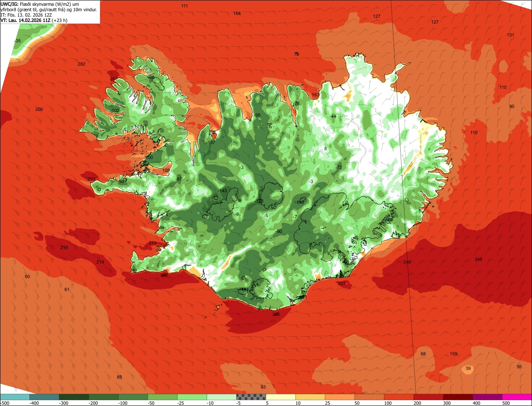
Task: Click the value 60 in the southwest sea
Action: 27,276
